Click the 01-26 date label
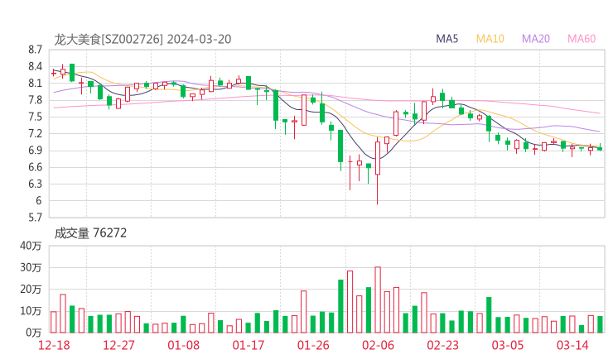Screen dimensions: 613x364 point(313,345)
